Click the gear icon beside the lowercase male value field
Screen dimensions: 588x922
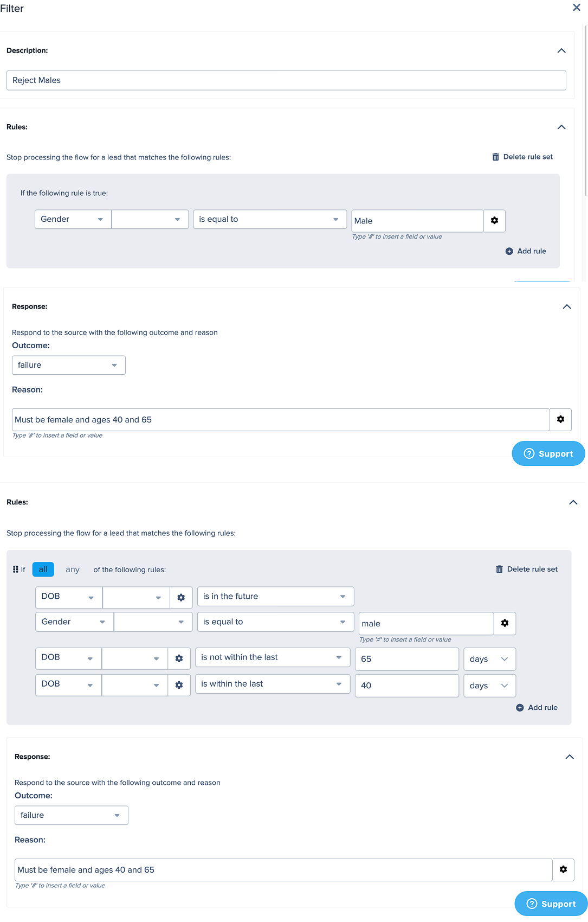pyautogui.click(x=505, y=623)
